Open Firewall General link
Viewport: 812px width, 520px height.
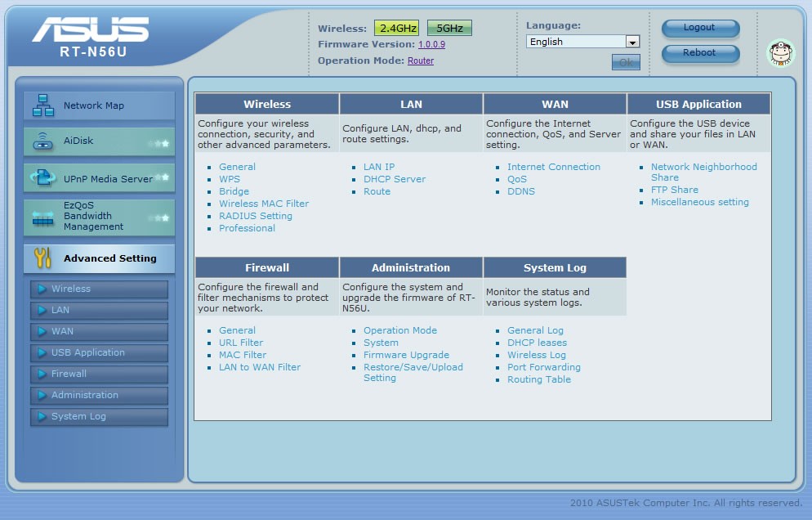[x=237, y=330]
